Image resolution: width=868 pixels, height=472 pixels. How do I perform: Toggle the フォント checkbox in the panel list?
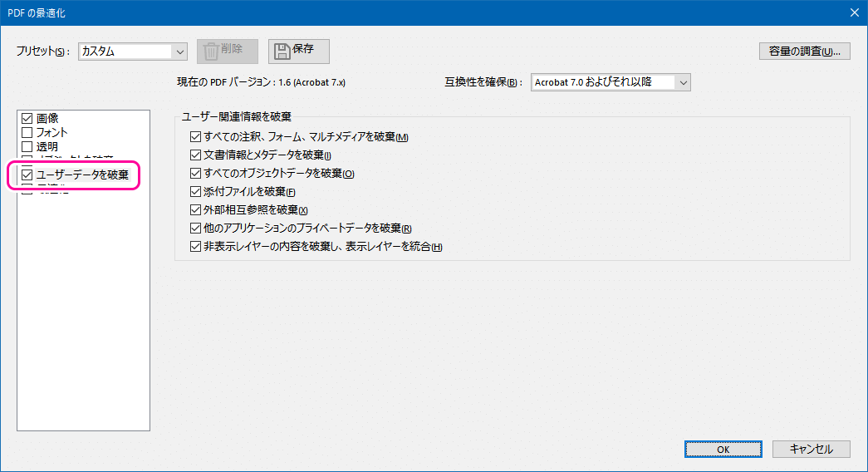27,132
